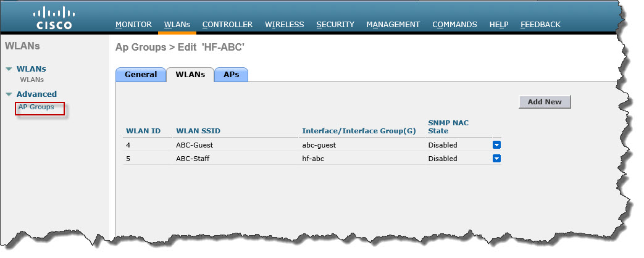Select the Advanced sidebar heading
The height and width of the screenshot is (258, 644).
pos(36,94)
